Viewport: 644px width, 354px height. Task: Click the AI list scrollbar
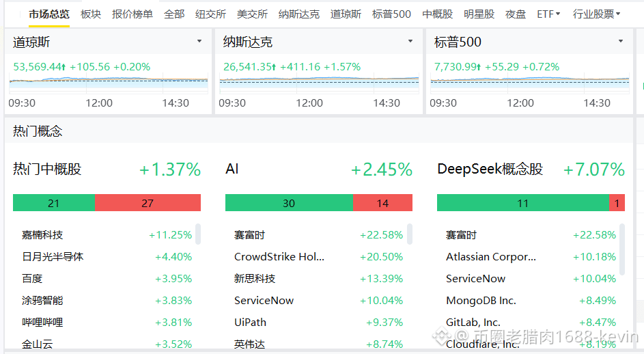pyautogui.click(x=410, y=234)
